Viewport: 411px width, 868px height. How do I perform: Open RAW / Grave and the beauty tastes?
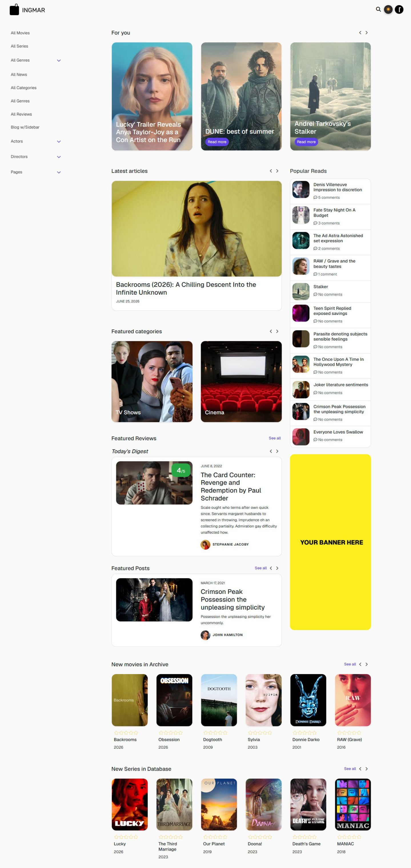(x=334, y=264)
